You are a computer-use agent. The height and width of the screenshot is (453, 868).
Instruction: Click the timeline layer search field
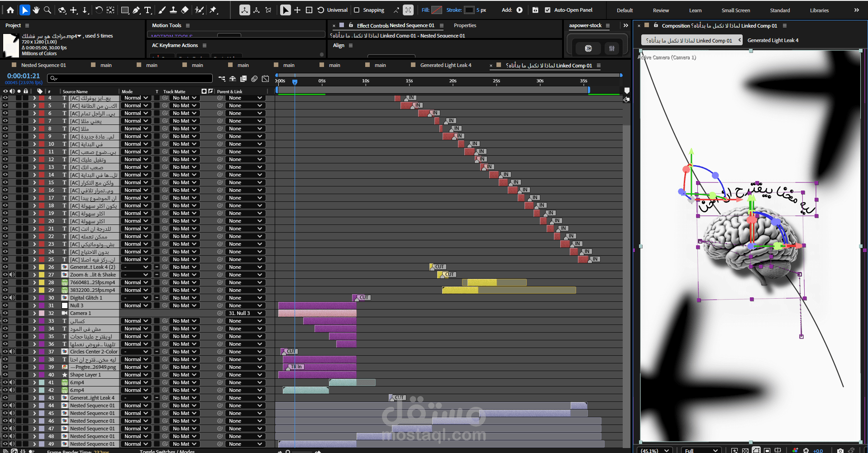point(130,79)
